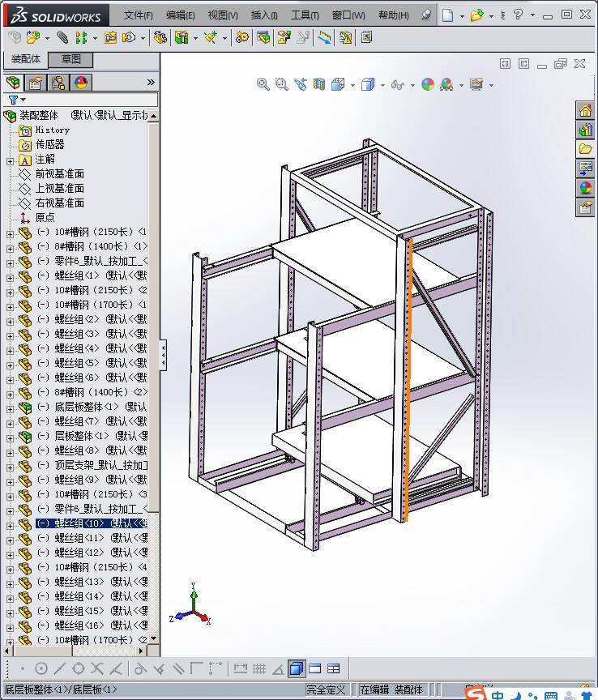The image size is (598, 700).
Task: Switch to the ConfigurationManager tab icon
Action: (58, 83)
